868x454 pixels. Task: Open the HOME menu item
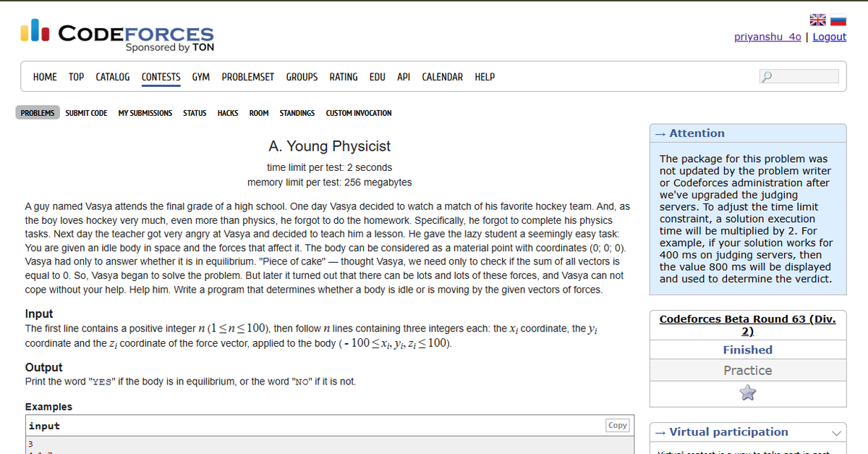tap(45, 77)
